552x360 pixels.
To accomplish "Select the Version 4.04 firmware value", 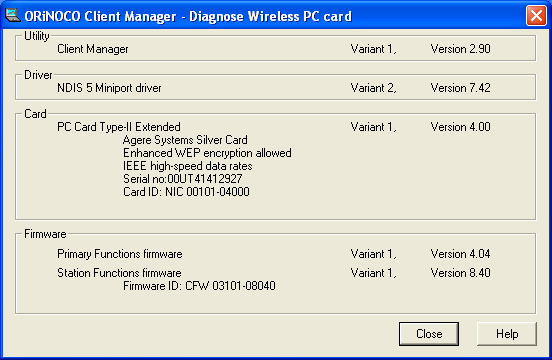I will (460, 254).
